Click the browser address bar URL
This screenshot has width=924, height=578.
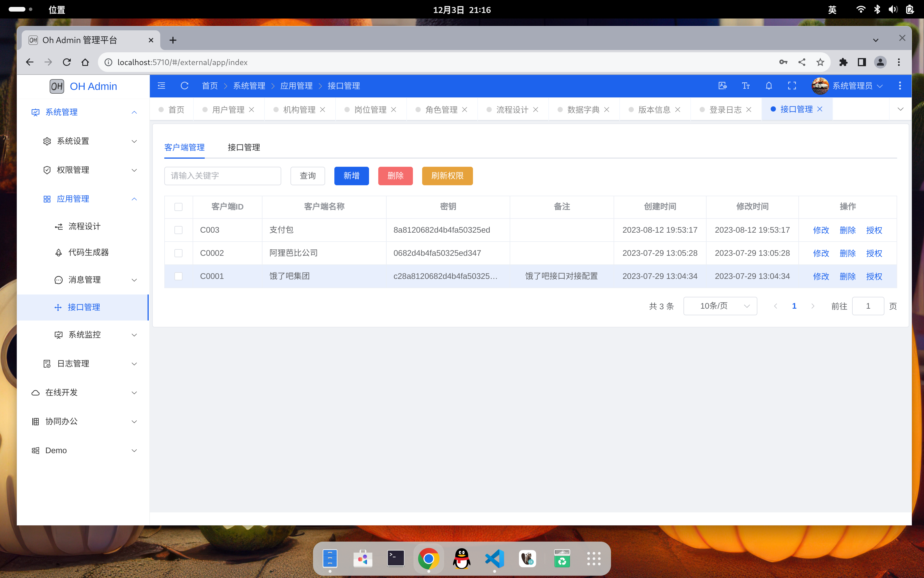coord(182,62)
